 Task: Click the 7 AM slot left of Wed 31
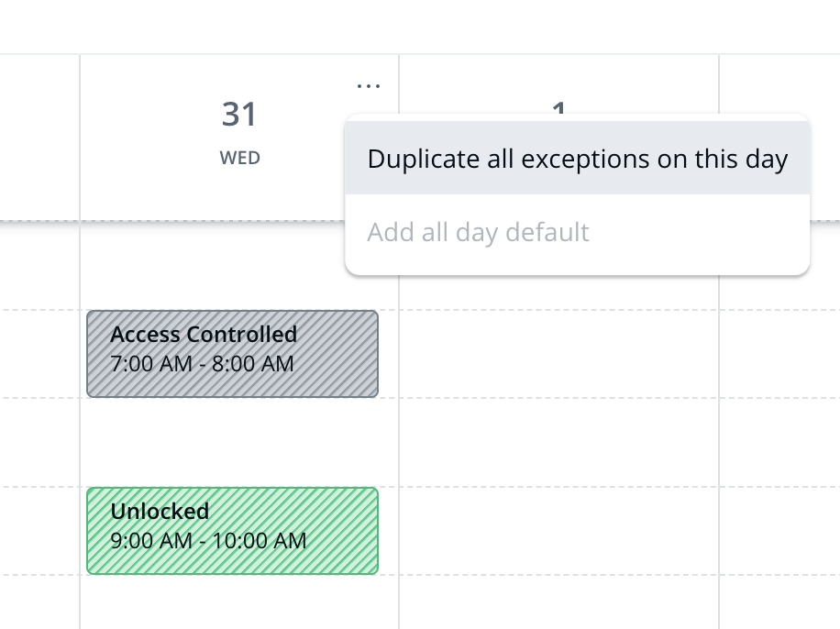click(39, 353)
